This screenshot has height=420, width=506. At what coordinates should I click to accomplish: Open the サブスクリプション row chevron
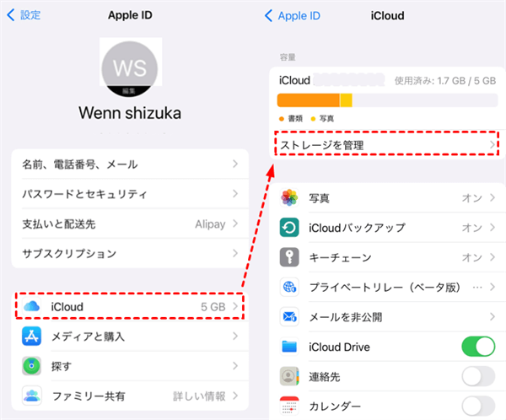235,253
